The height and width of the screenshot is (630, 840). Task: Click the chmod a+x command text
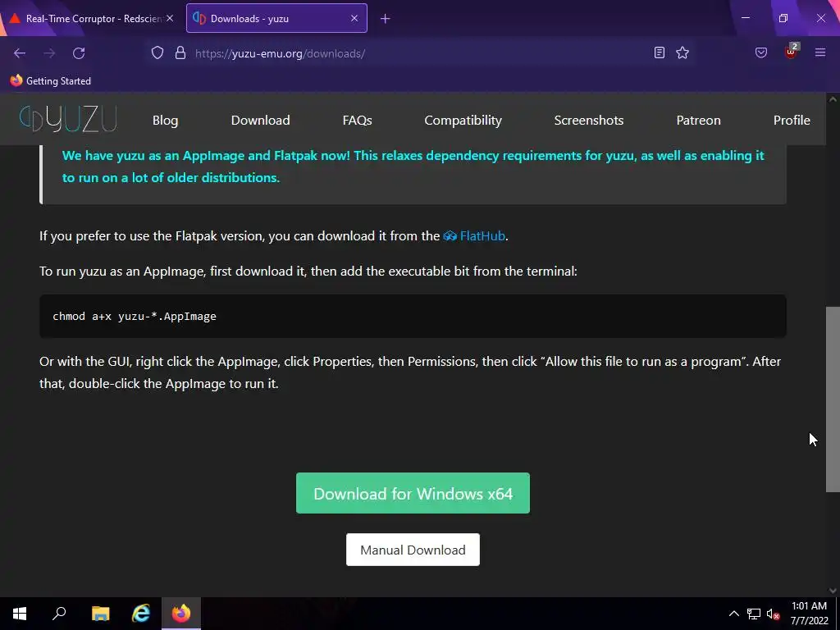[135, 316]
